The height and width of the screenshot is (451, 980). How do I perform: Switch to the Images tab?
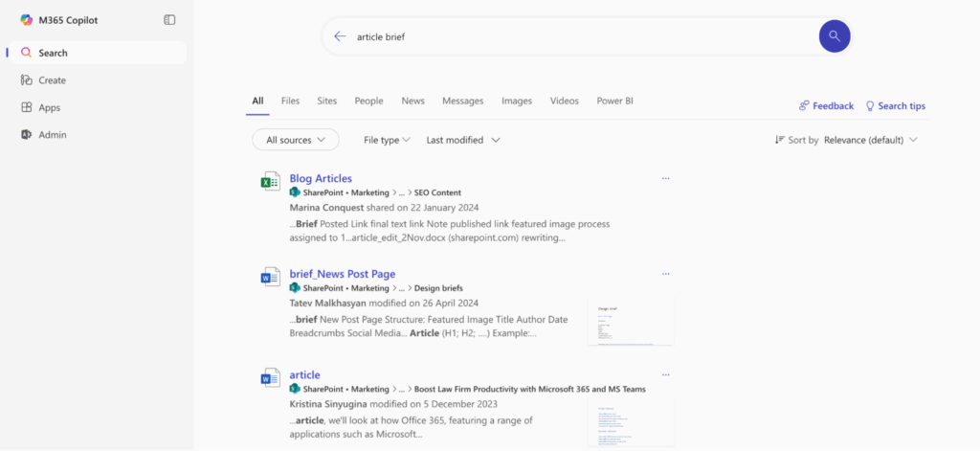point(517,101)
